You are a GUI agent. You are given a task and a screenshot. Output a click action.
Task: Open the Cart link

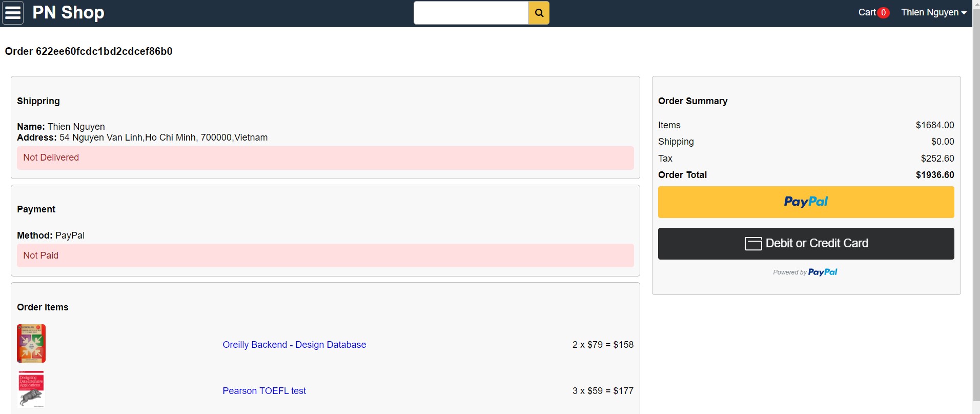(867, 12)
